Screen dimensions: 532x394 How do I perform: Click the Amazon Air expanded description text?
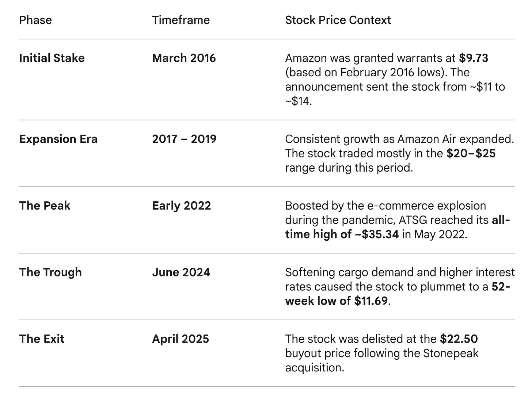pos(399,153)
